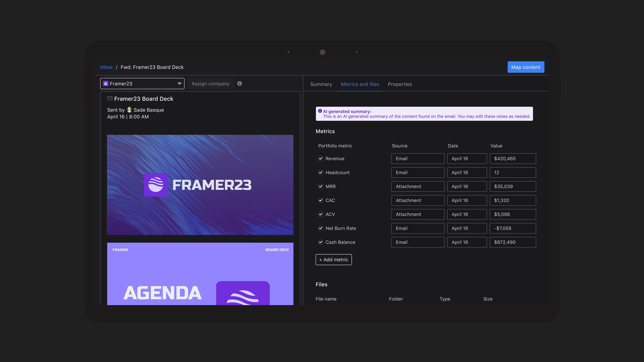Uncheck the Revenue metric checkbox
644x362 pixels.
click(x=321, y=159)
